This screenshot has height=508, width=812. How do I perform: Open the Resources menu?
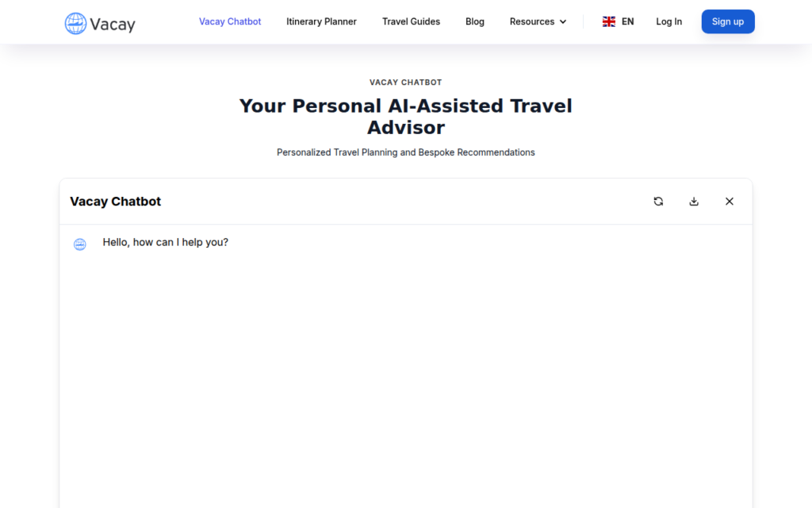(538, 21)
